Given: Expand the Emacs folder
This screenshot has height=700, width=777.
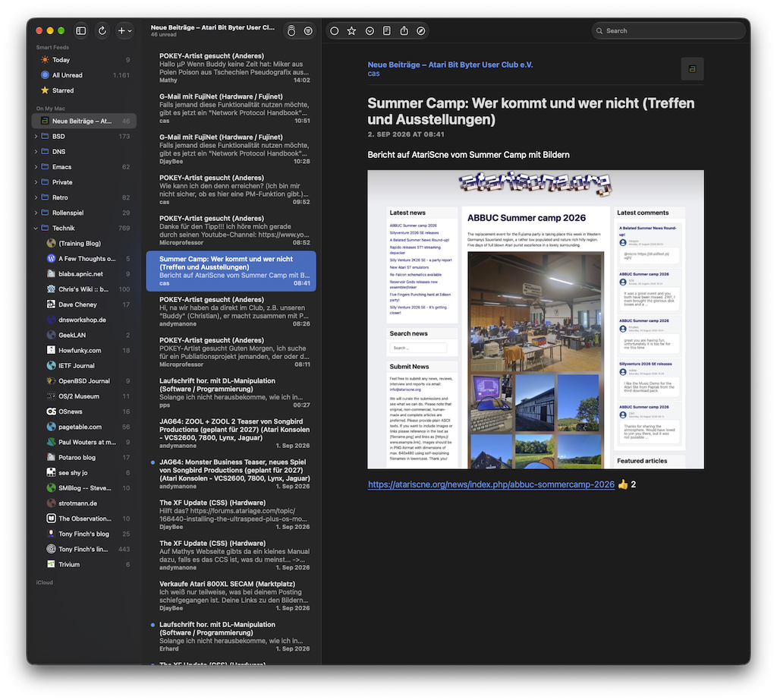Looking at the screenshot, I should point(36,167).
